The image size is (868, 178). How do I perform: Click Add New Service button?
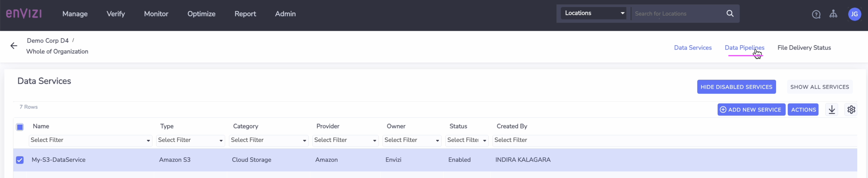pos(751,110)
